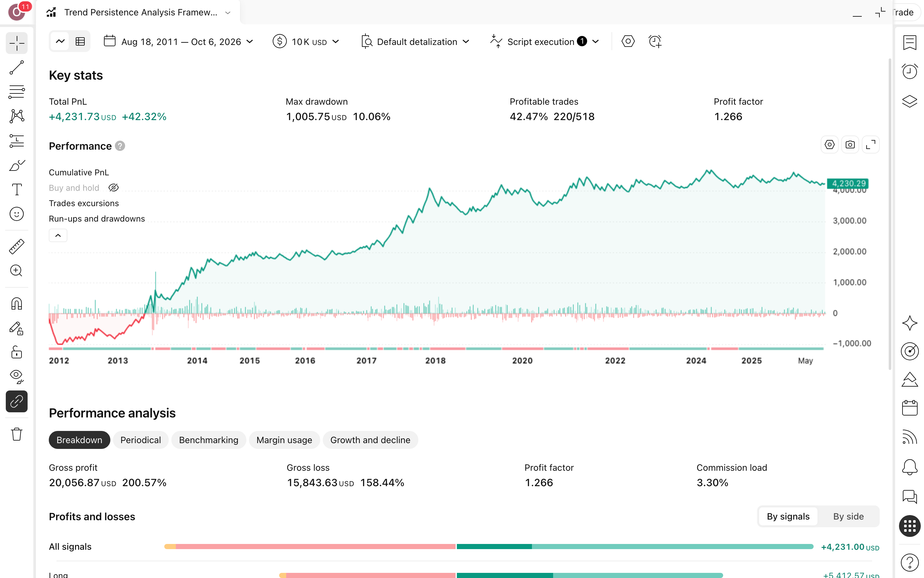Select the Margin usage tab
Screen dimensions: 924x578
point(284,440)
